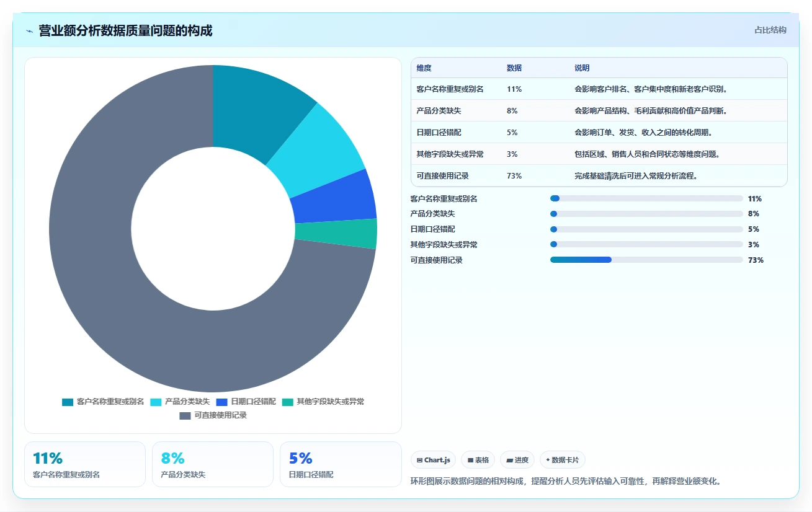Click the dashboard title 营业额分析数据质量问题的构成

125,30
